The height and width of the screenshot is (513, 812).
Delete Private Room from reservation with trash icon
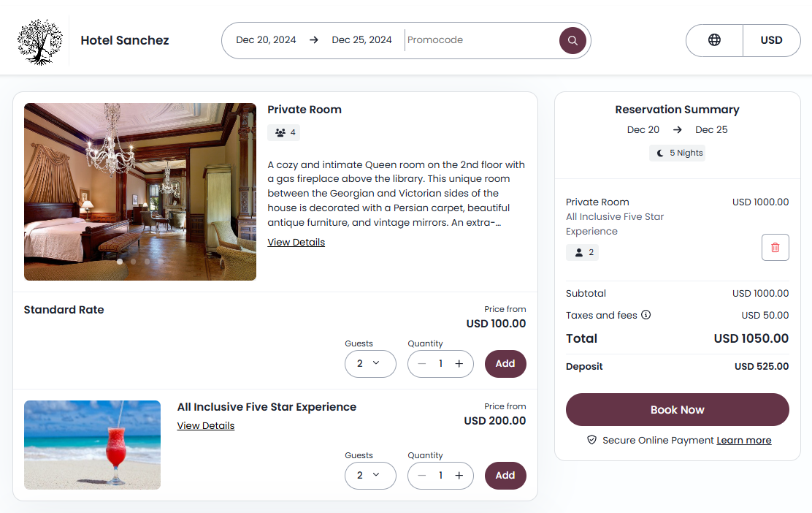tap(775, 248)
